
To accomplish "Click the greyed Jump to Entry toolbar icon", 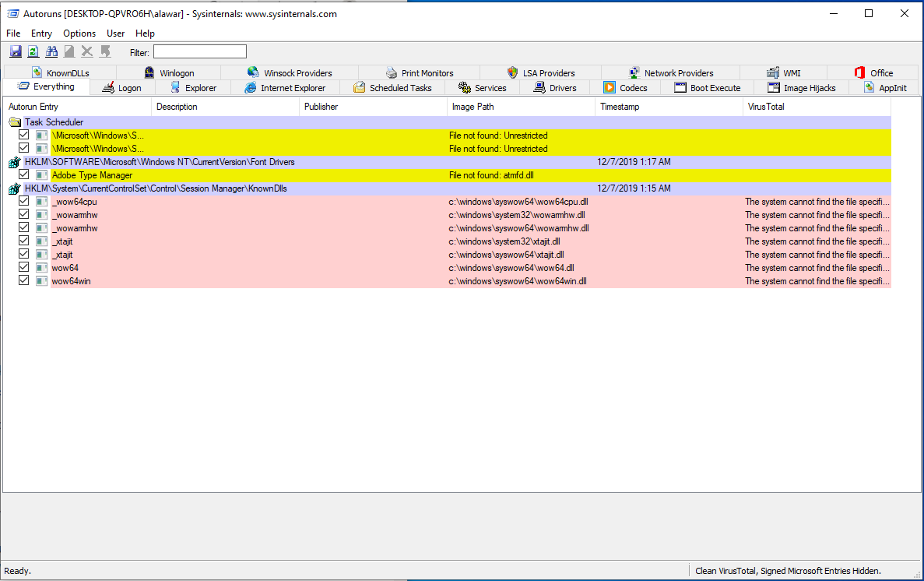I will (106, 52).
